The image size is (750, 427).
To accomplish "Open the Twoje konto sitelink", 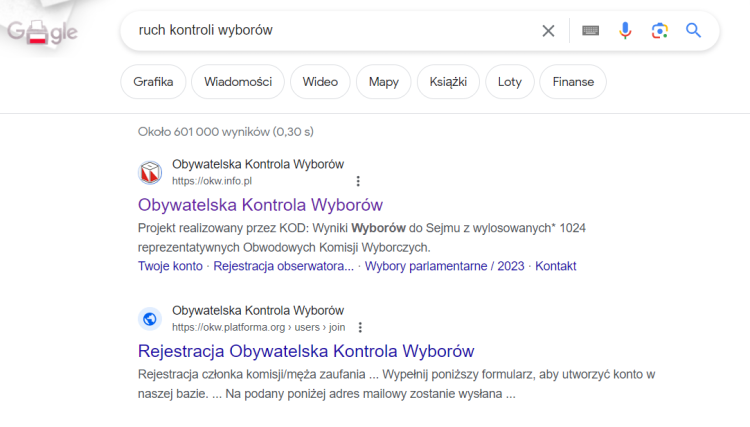I will coord(170,266).
